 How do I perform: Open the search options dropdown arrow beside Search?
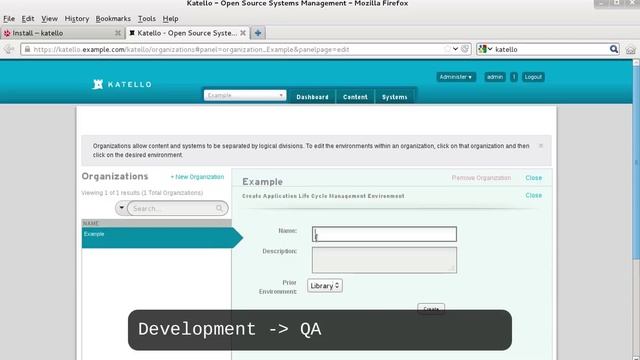121,208
